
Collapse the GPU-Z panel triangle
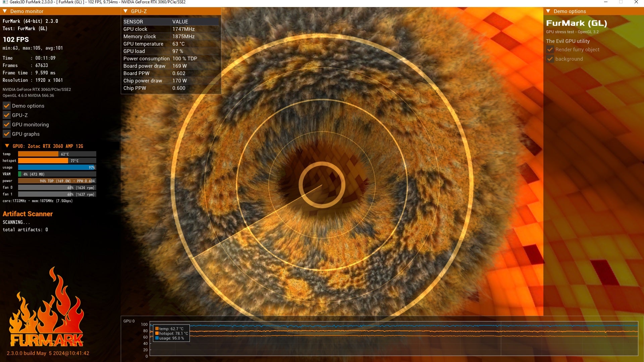(x=126, y=11)
